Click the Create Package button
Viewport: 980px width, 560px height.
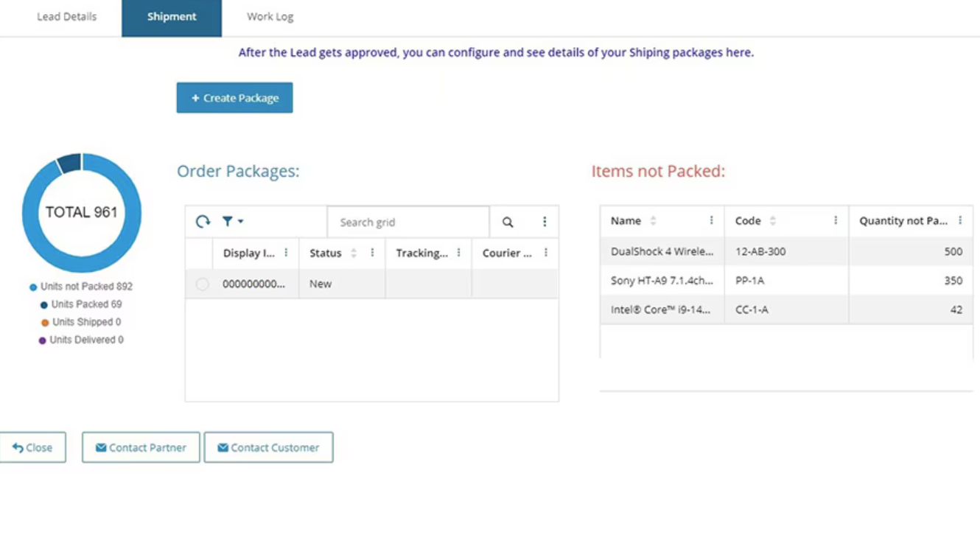point(234,97)
